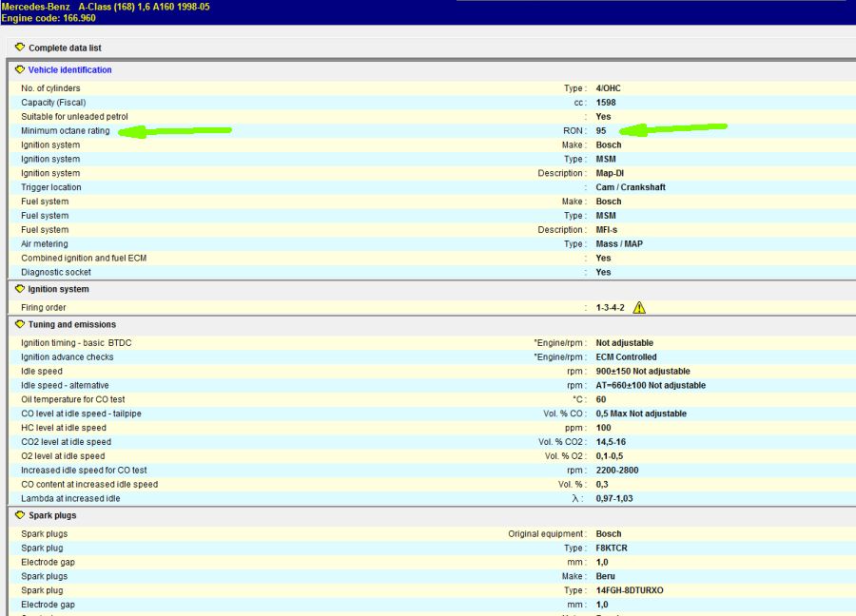The width and height of the screenshot is (856, 616).
Task: Click the Complete data list tag icon
Action: pos(20,48)
